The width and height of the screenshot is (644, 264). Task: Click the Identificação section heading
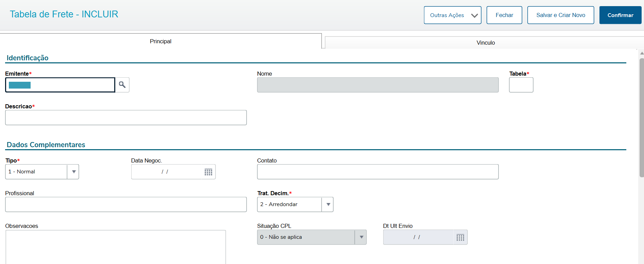[x=28, y=58]
